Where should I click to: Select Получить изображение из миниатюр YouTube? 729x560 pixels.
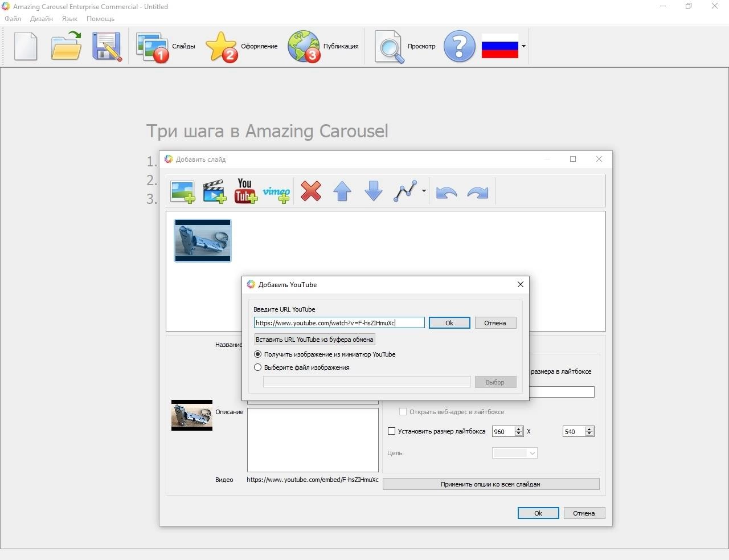(x=258, y=354)
